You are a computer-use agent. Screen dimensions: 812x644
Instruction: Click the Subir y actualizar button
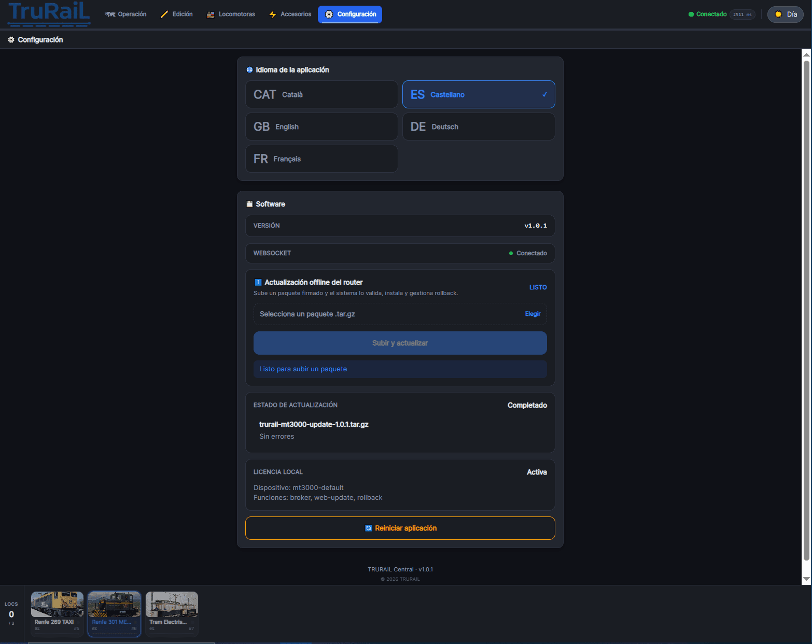point(400,343)
